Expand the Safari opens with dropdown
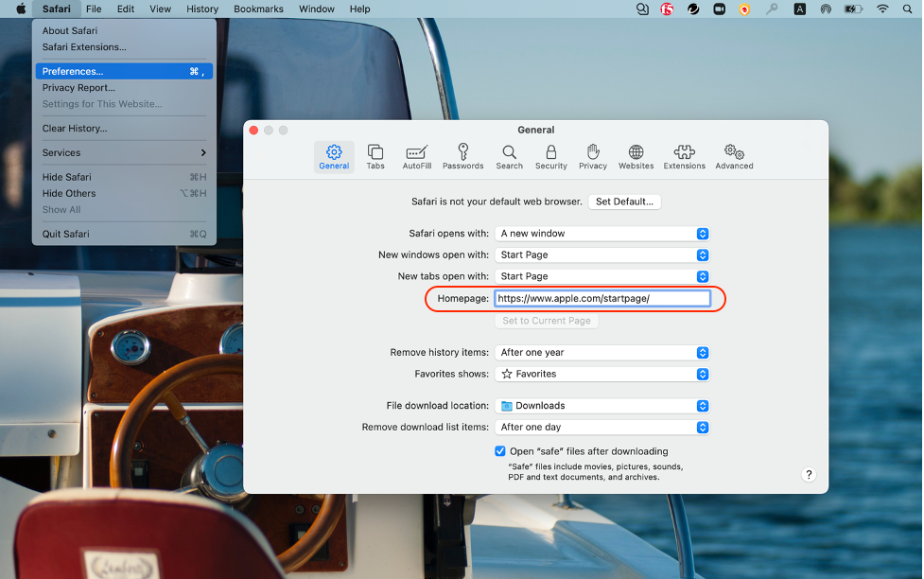 click(602, 234)
